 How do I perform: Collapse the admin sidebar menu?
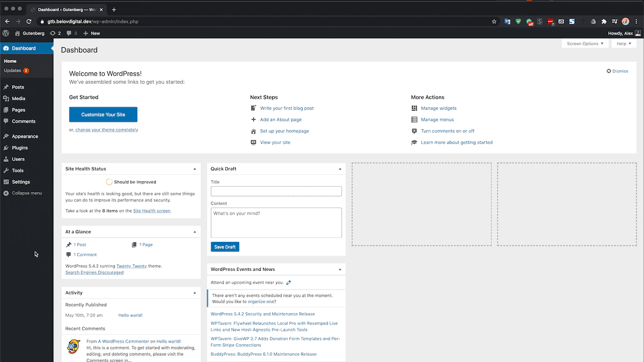(x=23, y=193)
